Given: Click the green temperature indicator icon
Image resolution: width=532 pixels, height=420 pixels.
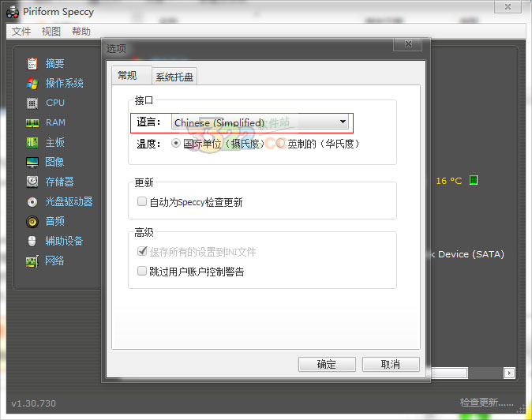Looking at the screenshot, I should coord(474,180).
